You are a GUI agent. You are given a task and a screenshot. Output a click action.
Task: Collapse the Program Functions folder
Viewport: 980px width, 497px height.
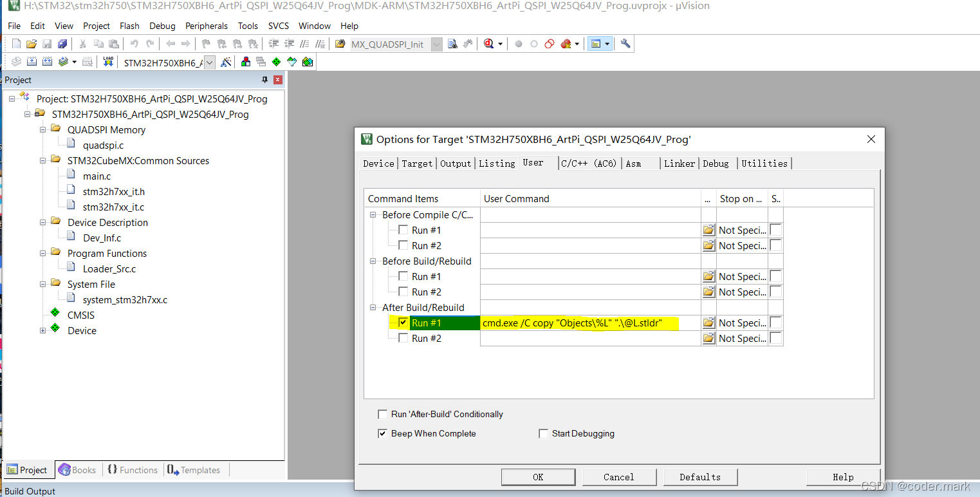click(x=43, y=253)
